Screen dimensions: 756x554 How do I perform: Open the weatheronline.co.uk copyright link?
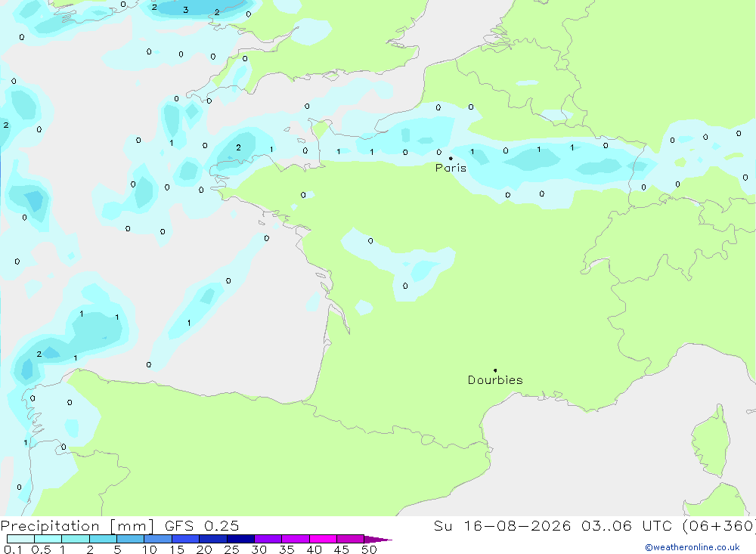coord(692,547)
